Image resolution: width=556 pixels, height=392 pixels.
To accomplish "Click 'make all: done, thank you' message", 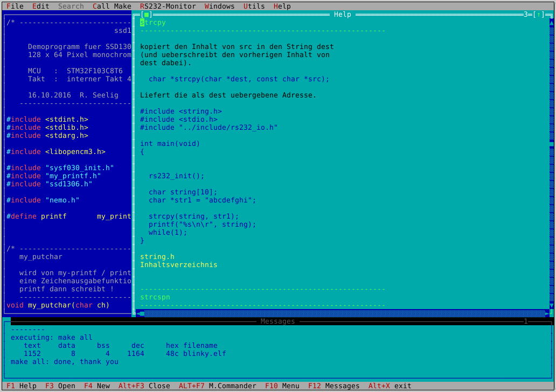I will coord(65,361).
